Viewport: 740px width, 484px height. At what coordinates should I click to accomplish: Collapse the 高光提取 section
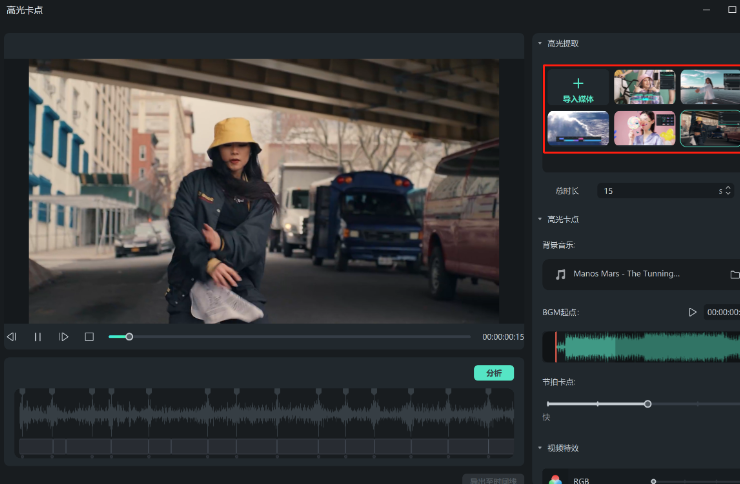point(540,43)
